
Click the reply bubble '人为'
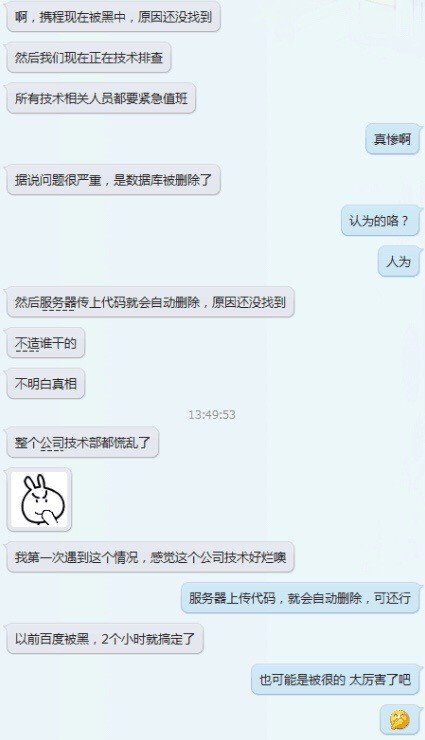click(398, 261)
